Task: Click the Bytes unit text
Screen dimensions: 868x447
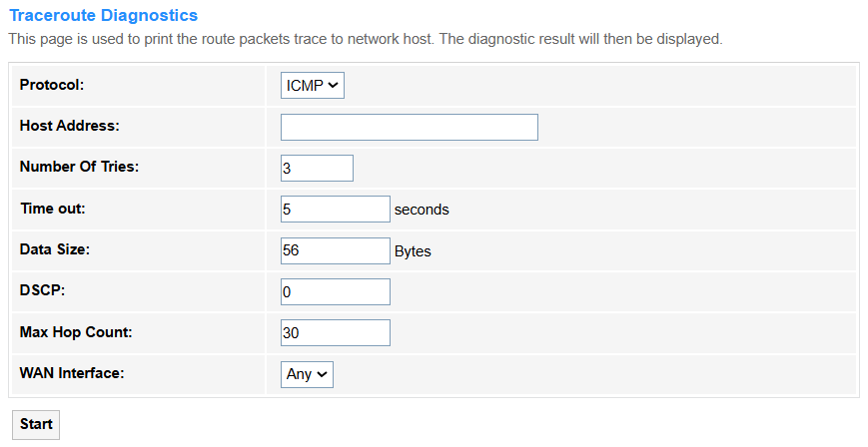Action: click(x=413, y=251)
